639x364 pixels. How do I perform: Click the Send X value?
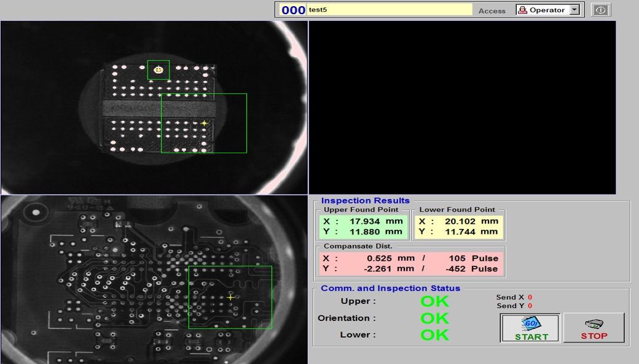click(x=530, y=297)
